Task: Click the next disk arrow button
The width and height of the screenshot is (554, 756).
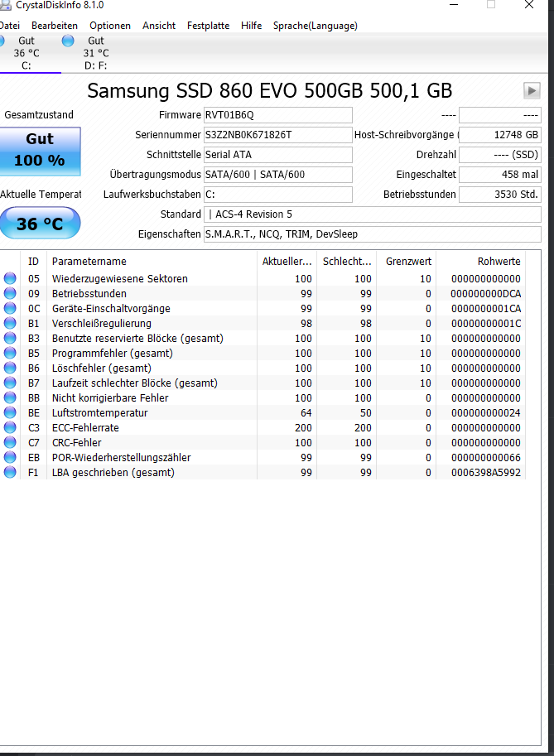Action: click(532, 90)
